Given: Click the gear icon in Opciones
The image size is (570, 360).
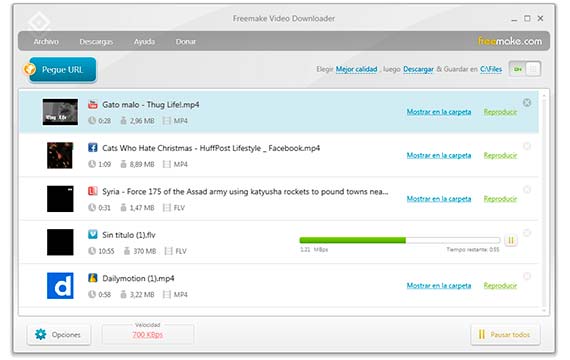Looking at the screenshot, I should (x=41, y=334).
